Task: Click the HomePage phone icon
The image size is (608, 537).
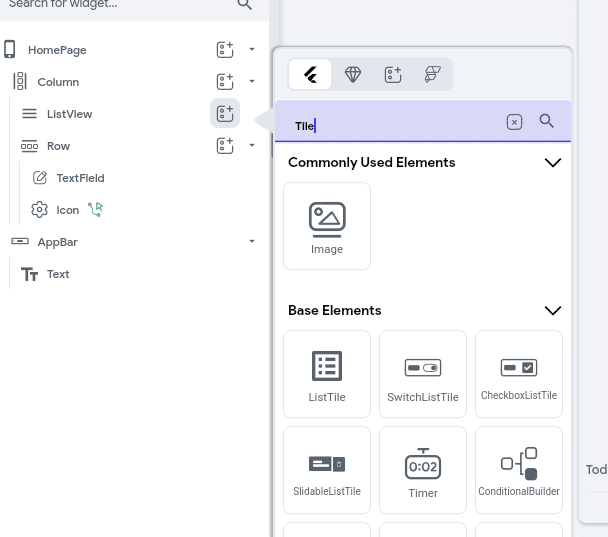Action: click(x=10, y=49)
